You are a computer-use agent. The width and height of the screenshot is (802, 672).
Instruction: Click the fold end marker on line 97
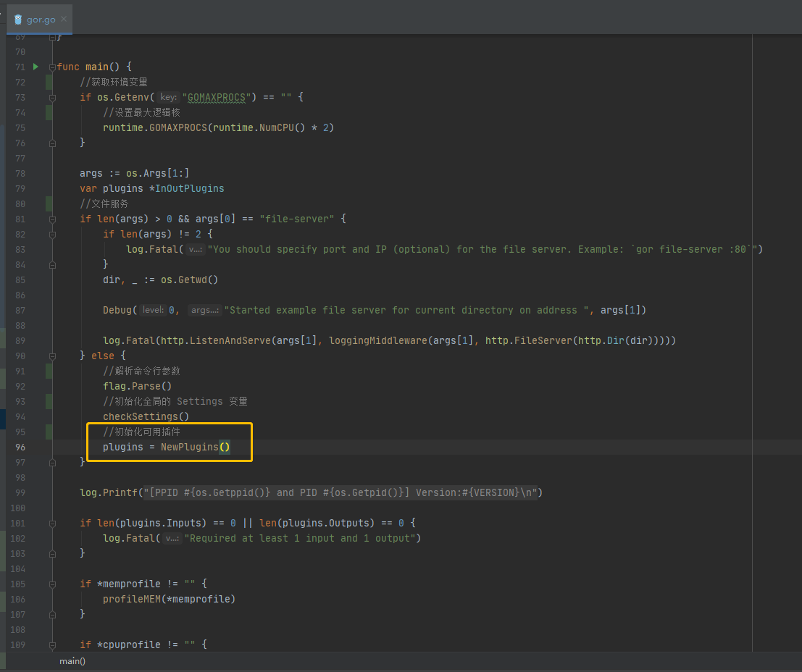pos(52,462)
